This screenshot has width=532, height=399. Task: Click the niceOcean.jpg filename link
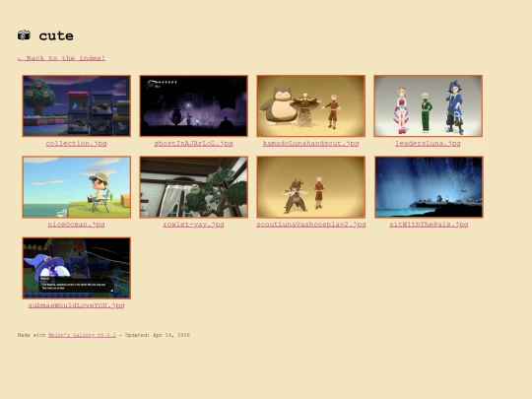76,225
